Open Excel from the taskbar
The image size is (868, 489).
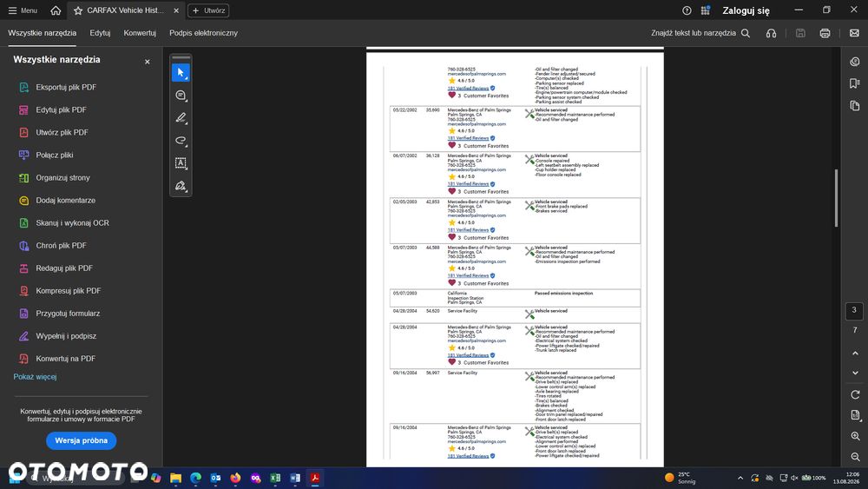275,478
